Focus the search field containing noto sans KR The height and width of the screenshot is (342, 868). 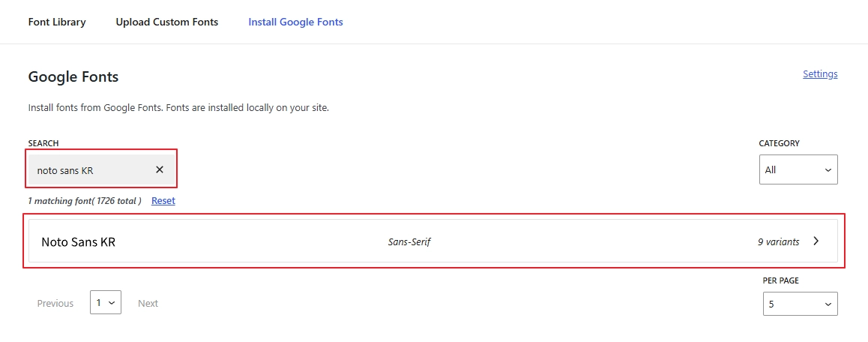tap(90, 170)
